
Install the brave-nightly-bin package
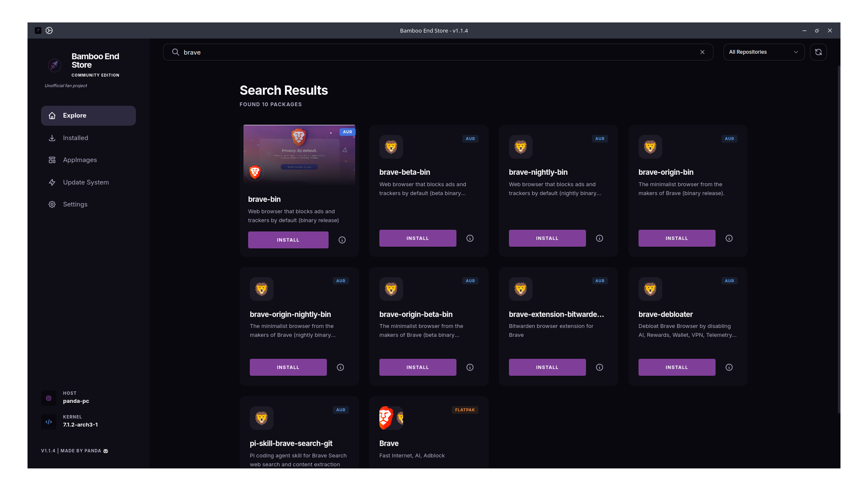coord(547,238)
